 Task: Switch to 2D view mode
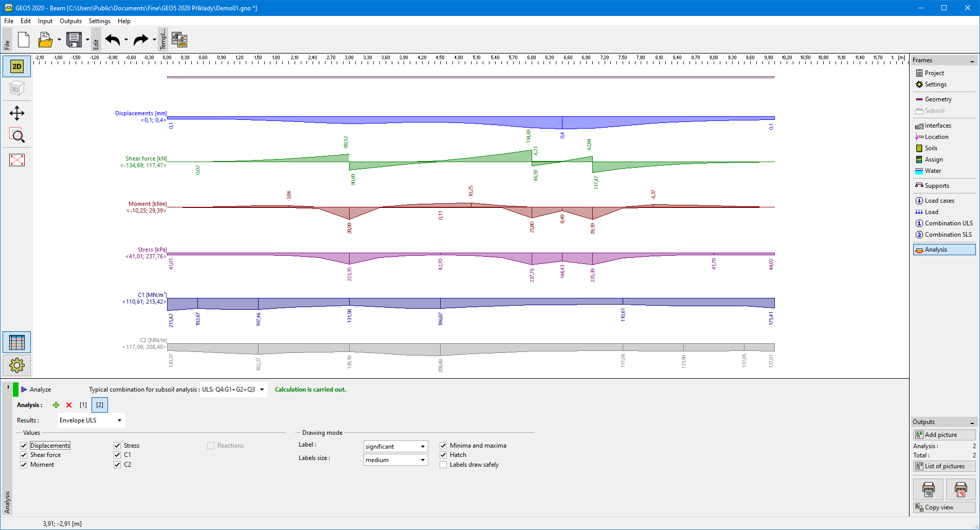(x=16, y=66)
